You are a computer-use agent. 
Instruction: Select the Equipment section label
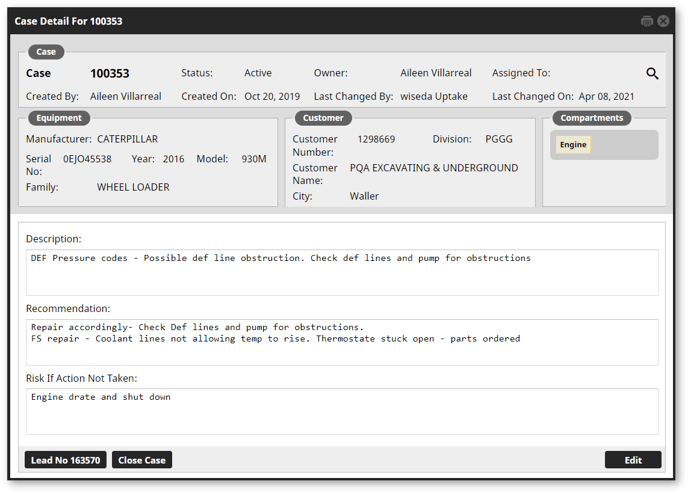pyautogui.click(x=59, y=118)
